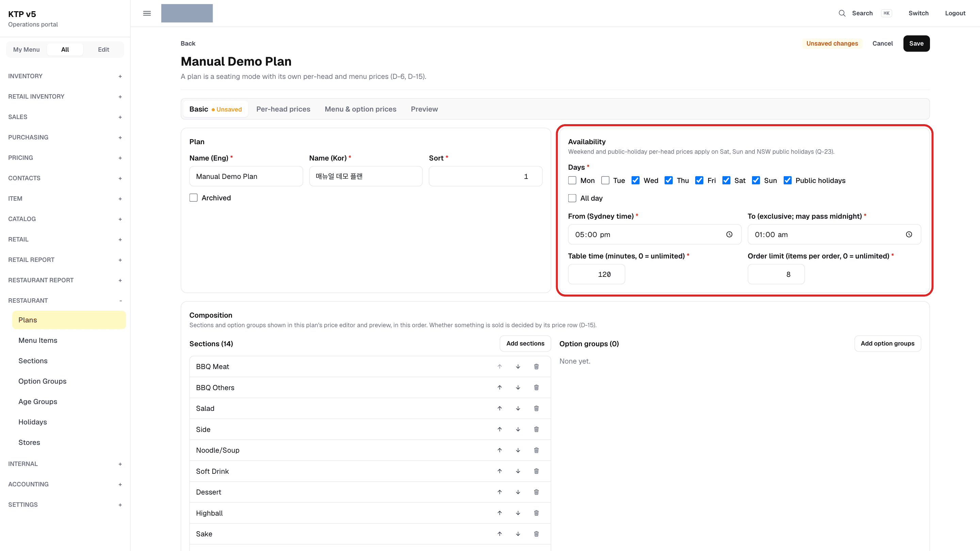Click the Table time minutes field
The width and height of the screenshot is (980, 551).
tap(596, 274)
